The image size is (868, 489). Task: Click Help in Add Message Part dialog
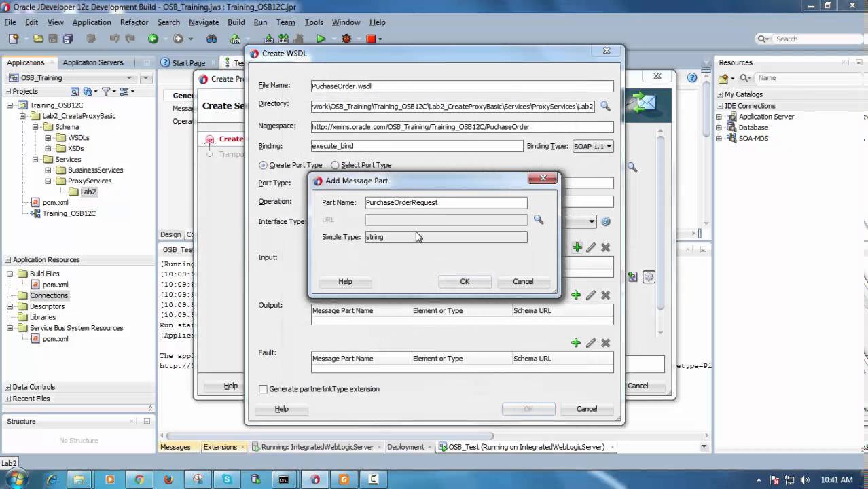[x=345, y=281]
